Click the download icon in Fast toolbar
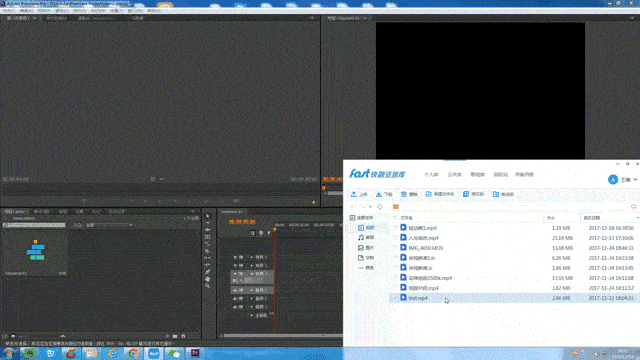The image size is (640, 360). pyautogui.click(x=379, y=194)
